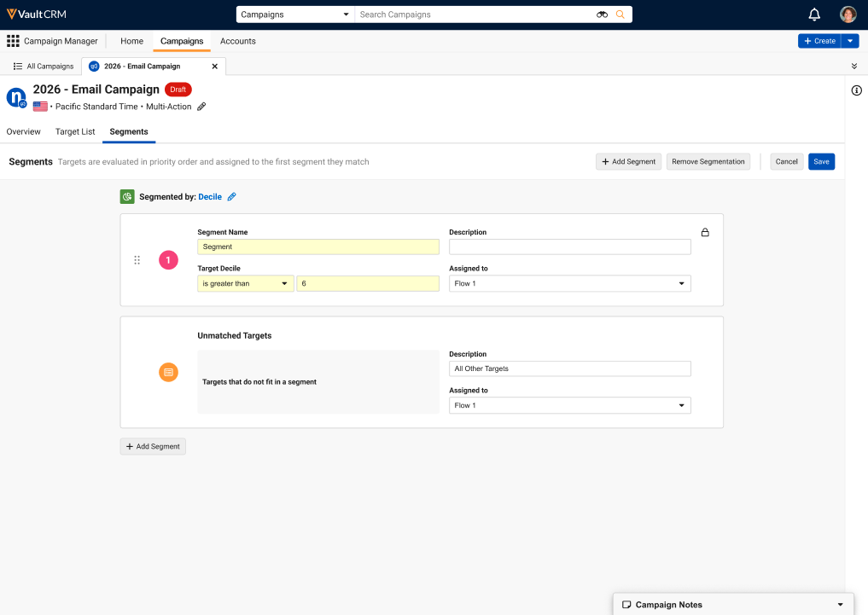Open the Campaigns search scope dropdown
Image resolution: width=868 pixels, height=615 pixels.
tap(295, 15)
